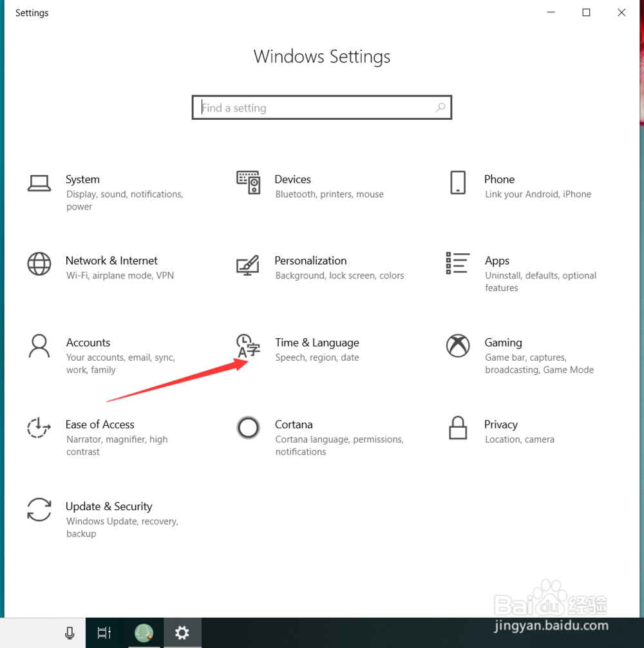The width and height of the screenshot is (644, 648).
Task: Maximize the Settings window
Action: click(x=586, y=12)
